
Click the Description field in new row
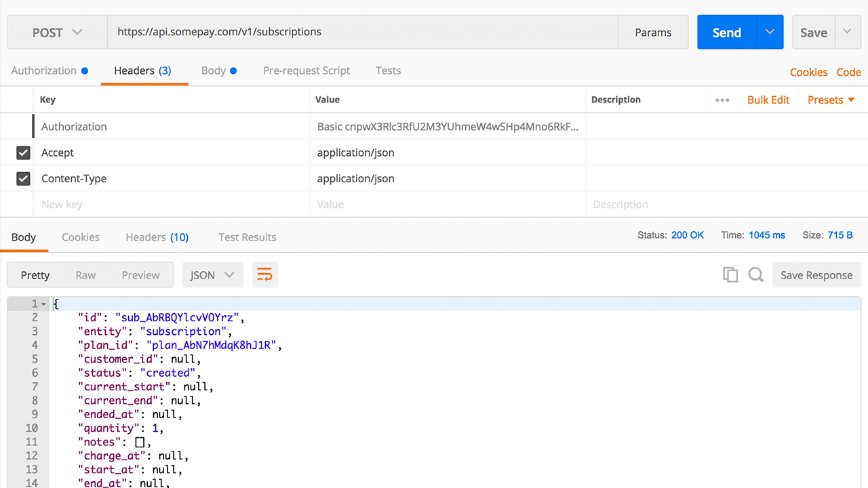(x=726, y=204)
